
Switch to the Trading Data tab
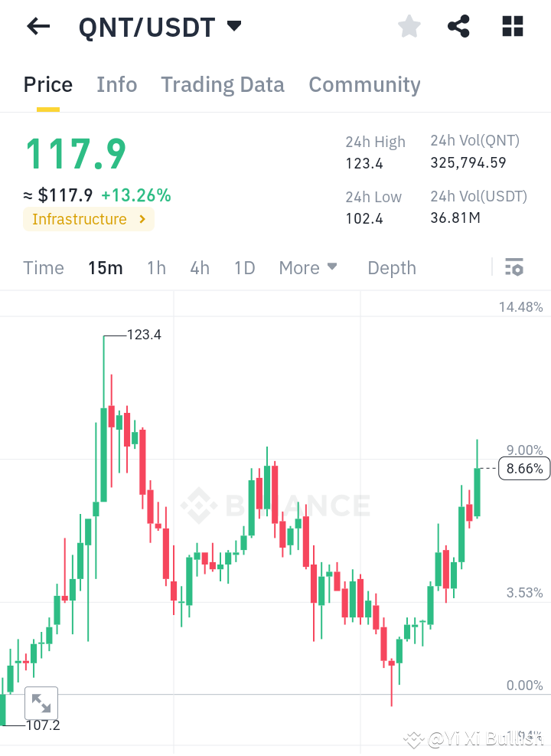click(222, 85)
